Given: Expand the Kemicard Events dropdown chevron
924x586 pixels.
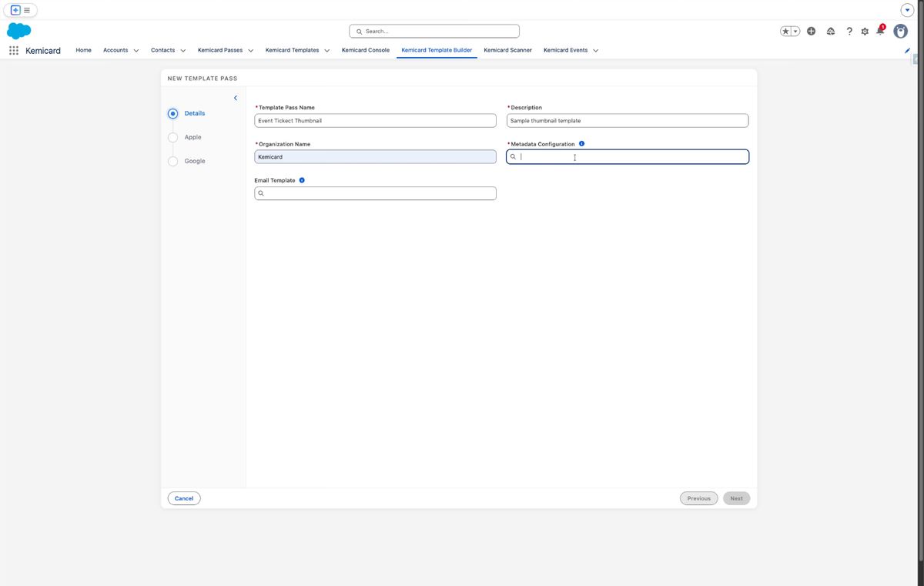Looking at the screenshot, I should (596, 51).
